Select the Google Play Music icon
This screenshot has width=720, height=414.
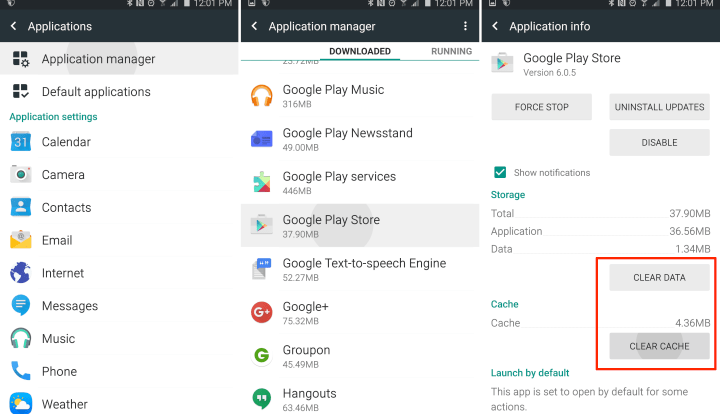262,96
